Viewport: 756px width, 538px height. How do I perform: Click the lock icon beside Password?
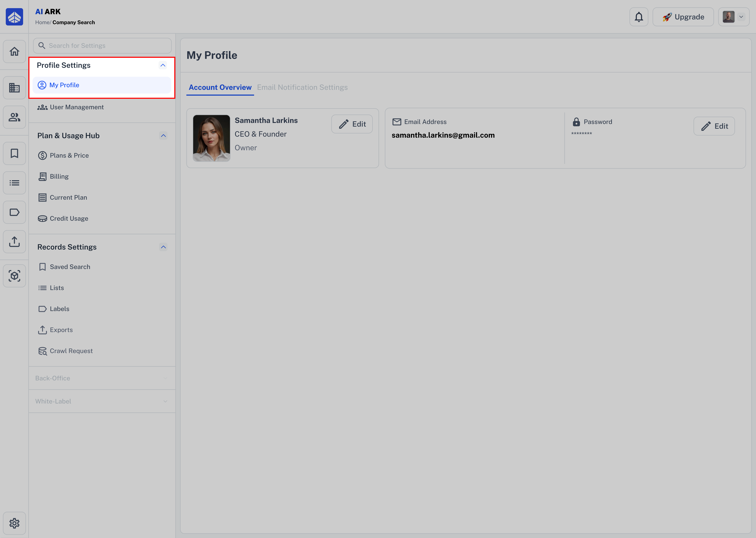click(x=576, y=122)
